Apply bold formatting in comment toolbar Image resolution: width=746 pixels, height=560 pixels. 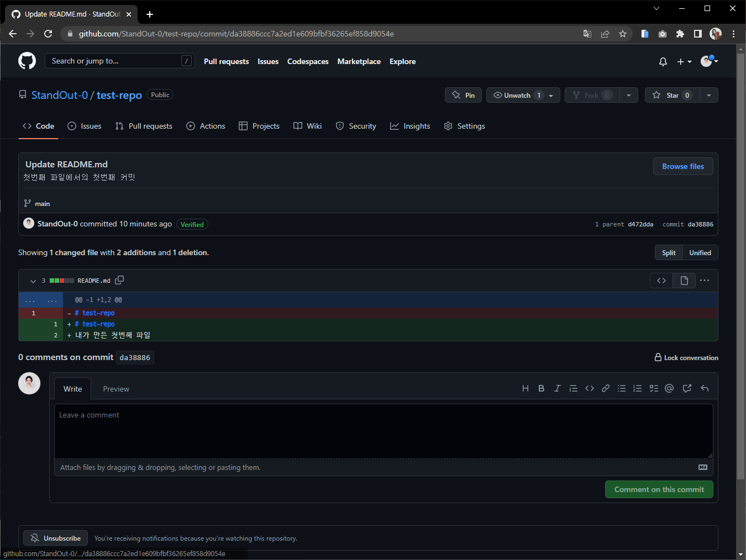click(542, 388)
